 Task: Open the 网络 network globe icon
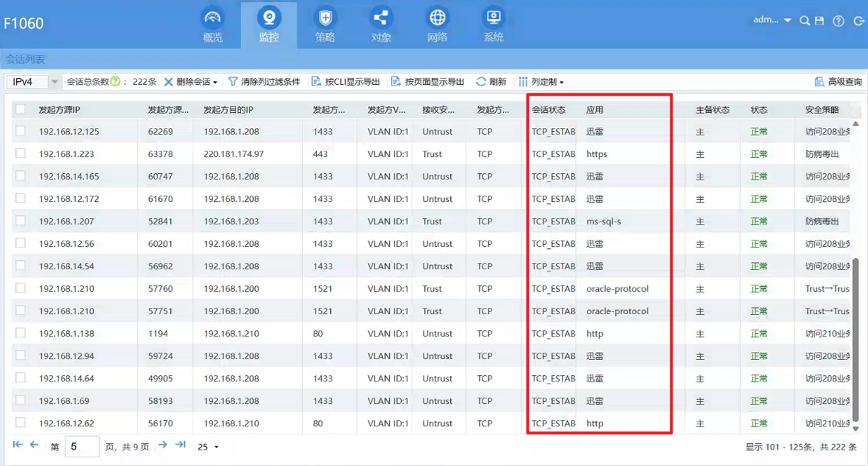[437, 18]
